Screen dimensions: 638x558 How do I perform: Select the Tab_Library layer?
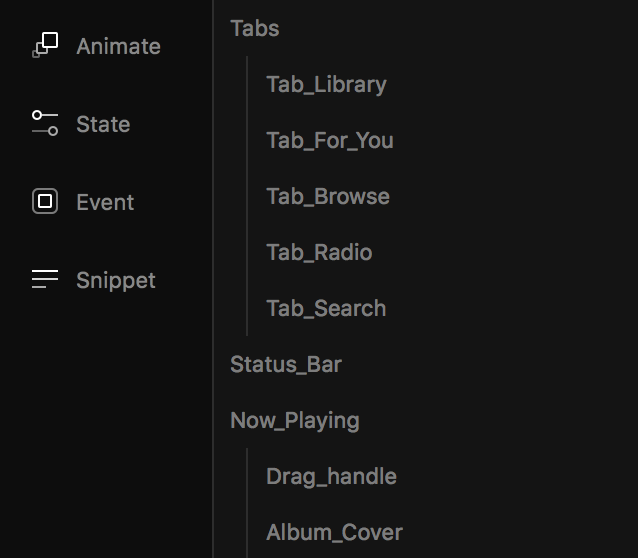(x=326, y=85)
